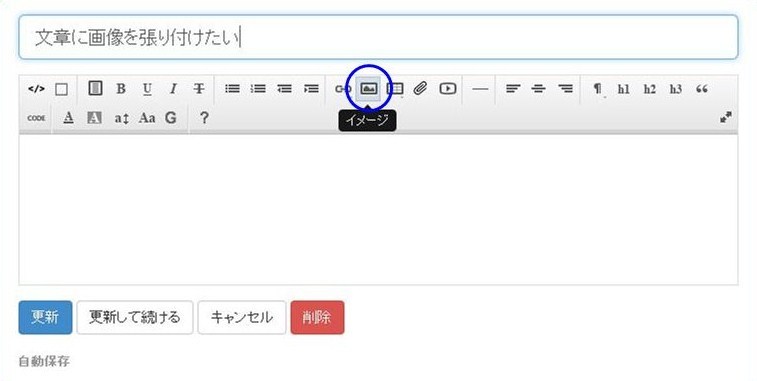Expand editor to fullscreen

[726, 117]
